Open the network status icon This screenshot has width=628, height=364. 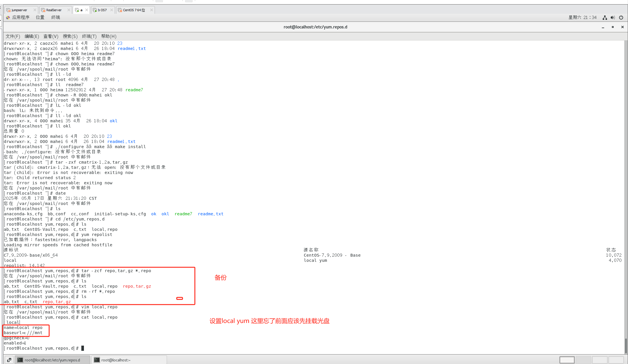pyautogui.click(x=605, y=18)
